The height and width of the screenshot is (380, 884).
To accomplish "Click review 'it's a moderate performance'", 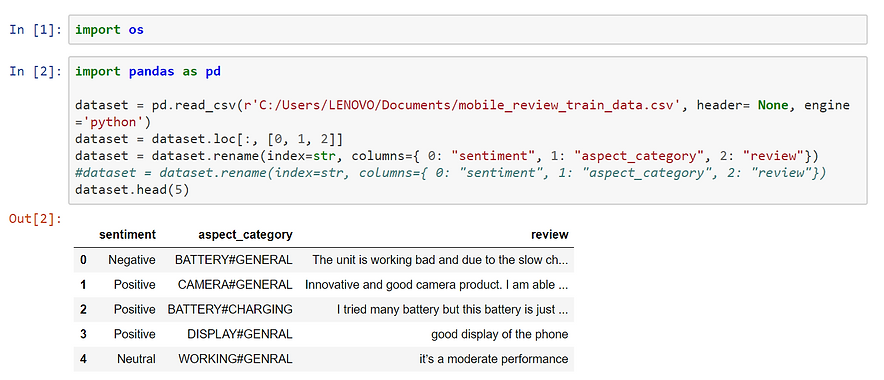I will coord(494,359).
